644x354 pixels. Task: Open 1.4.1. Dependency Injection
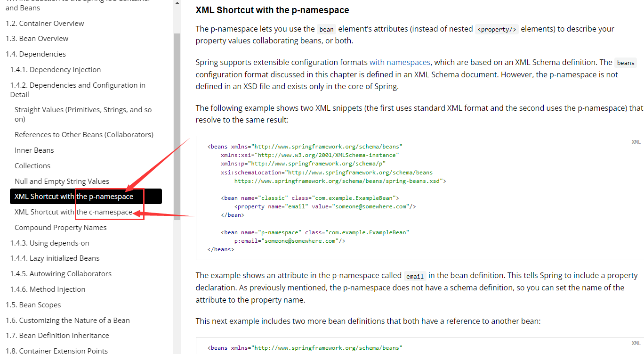(x=56, y=70)
